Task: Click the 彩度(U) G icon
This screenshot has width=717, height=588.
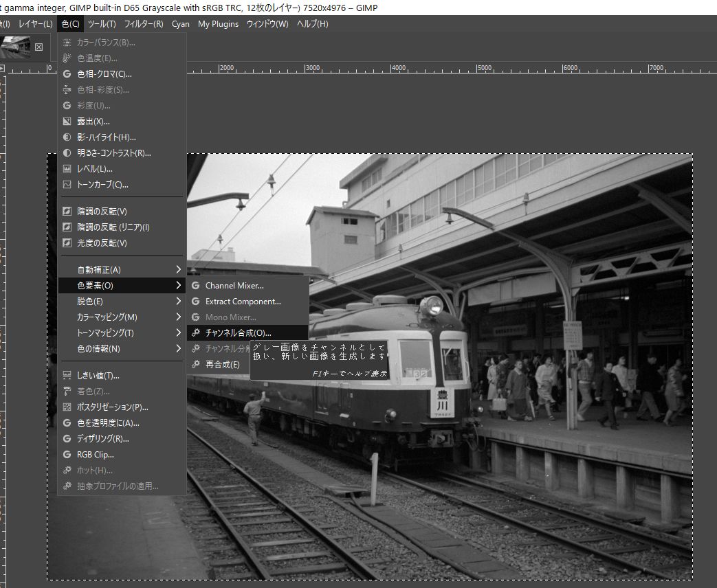Action: tap(67, 106)
